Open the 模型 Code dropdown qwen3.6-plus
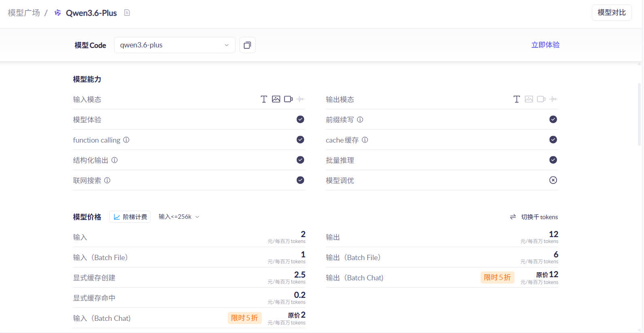This screenshot has width=644, height=333. click(x=175, y=45)
